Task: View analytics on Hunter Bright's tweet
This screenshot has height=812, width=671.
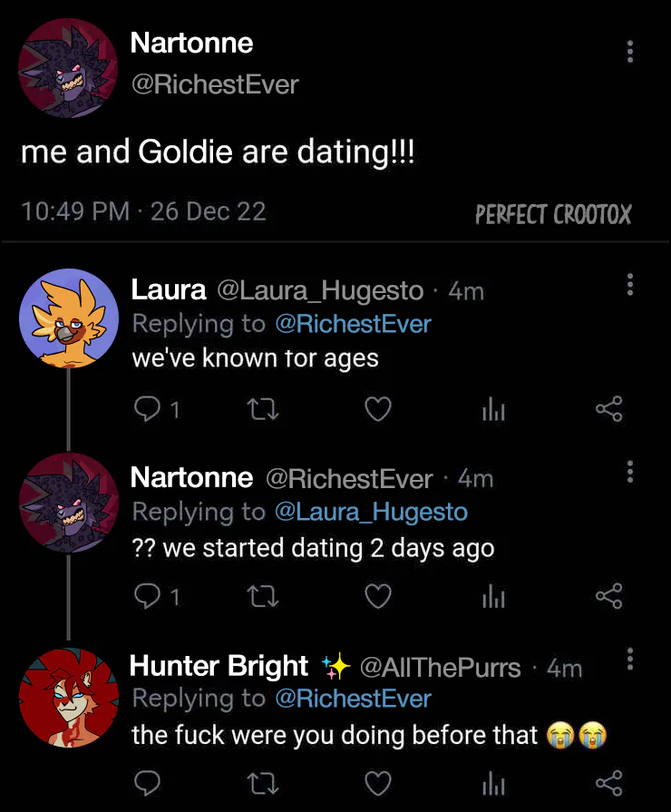Action: click(493, 782)
